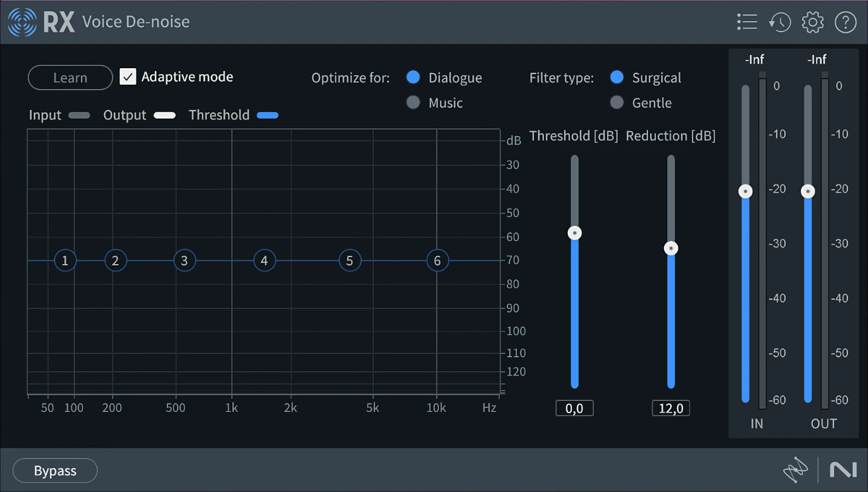This screenshot has height=492, width=868.
Task: Open the settings gear icon
Action: pyautogui.click(x=812, y=22)
